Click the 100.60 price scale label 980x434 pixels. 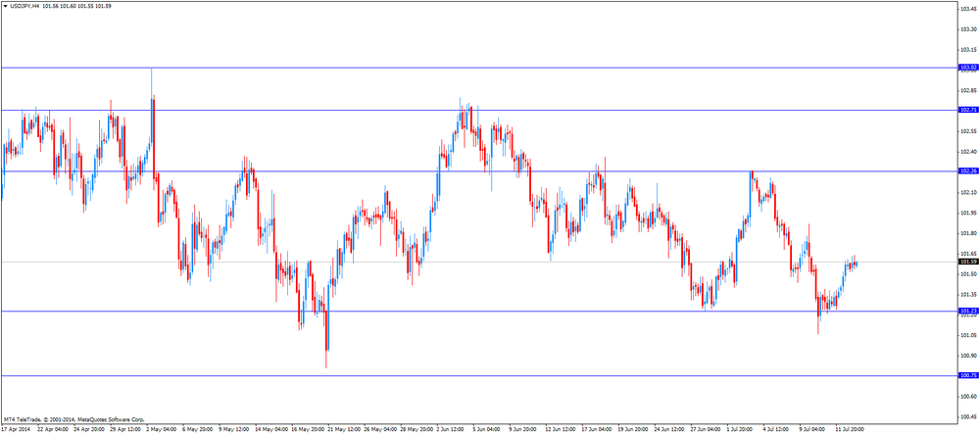[x=969, y=397]
